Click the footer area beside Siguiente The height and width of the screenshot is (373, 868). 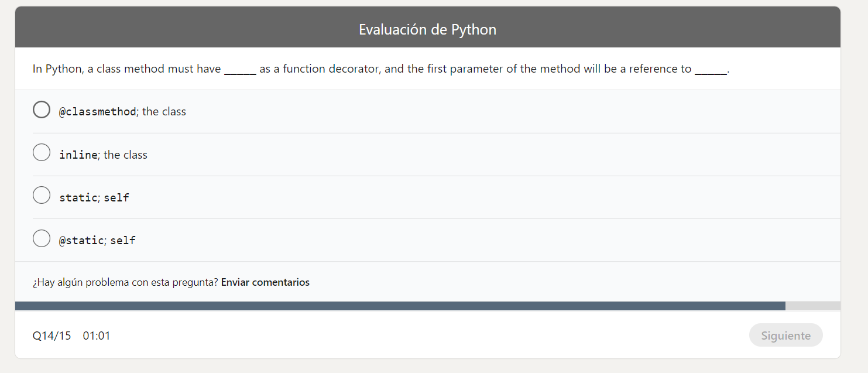[410, 335]
